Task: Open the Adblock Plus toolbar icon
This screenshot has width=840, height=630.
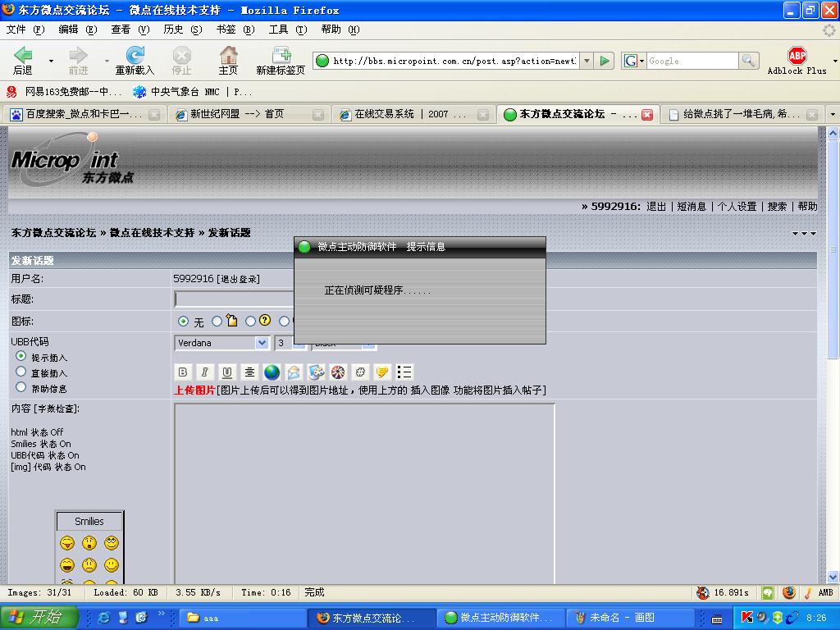Action: [797, 61]
